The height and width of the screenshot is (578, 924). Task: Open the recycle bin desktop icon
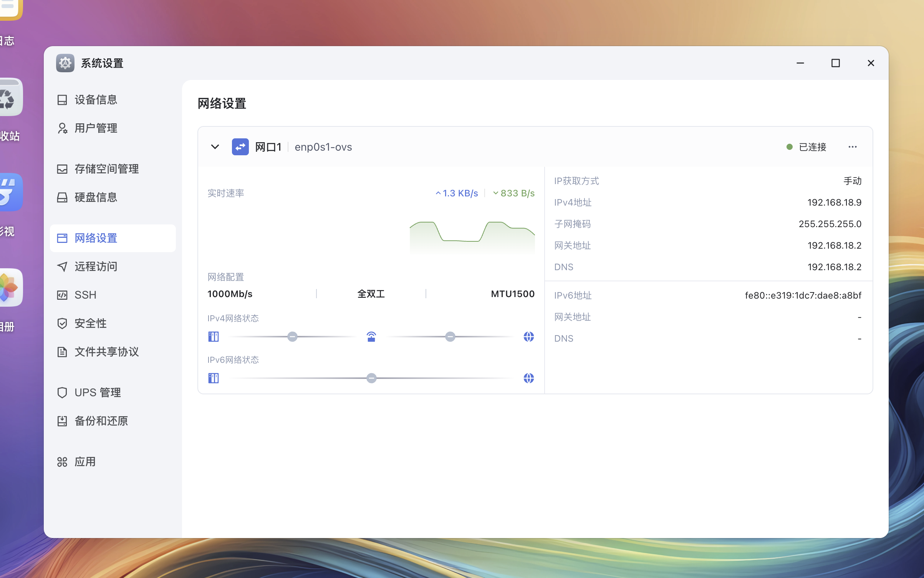tap(11, 97)
